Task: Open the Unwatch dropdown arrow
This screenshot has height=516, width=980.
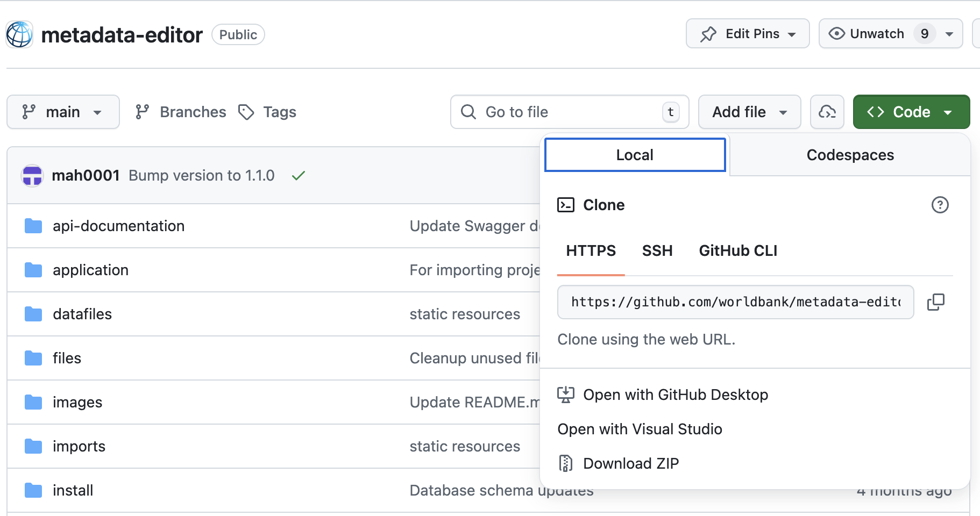Action: click(950, 33)
